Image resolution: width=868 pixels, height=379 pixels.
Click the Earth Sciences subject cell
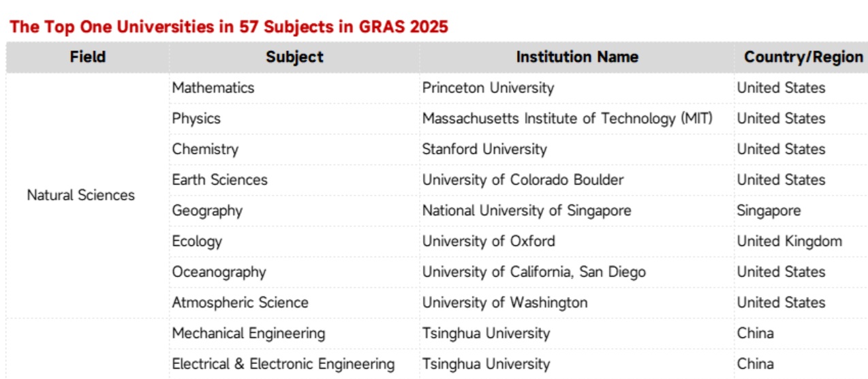pyautogui.click(x=219, y=180)
